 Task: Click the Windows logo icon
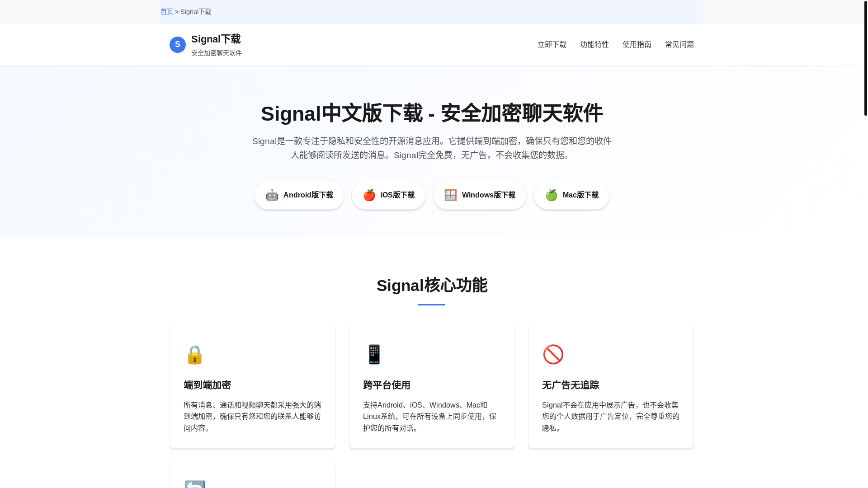coord(451,195)
